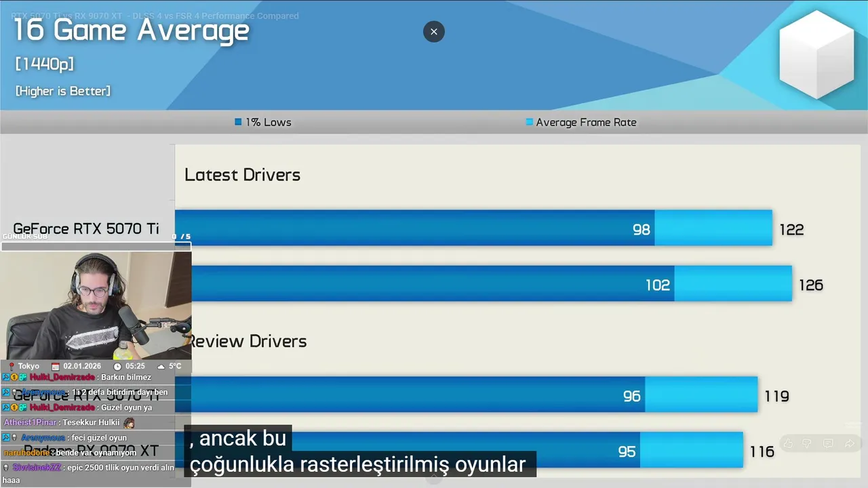Viewport: 868px width, 488px height.
Task: Click the streamer webcam thumbnail
Action: click(96, 305)
